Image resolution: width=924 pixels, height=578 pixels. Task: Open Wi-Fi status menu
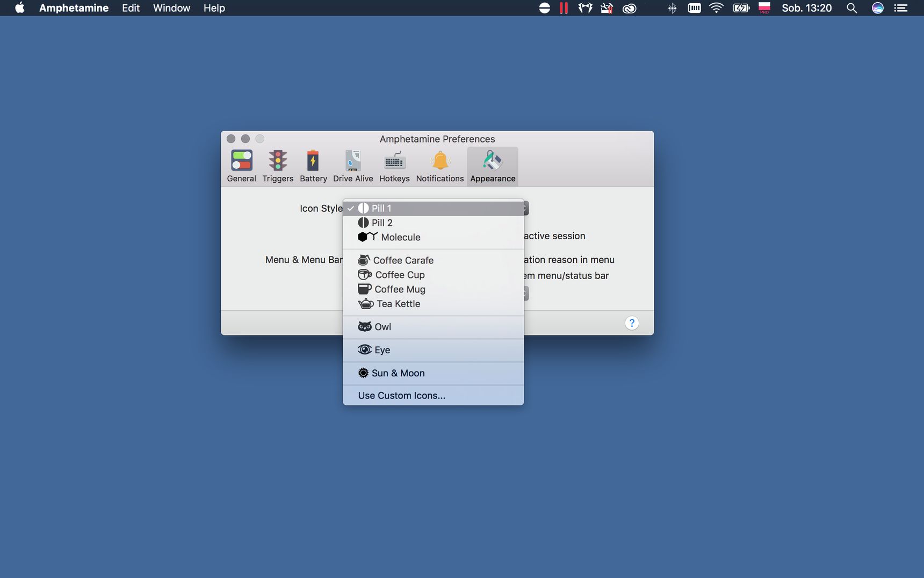(716, 8)
